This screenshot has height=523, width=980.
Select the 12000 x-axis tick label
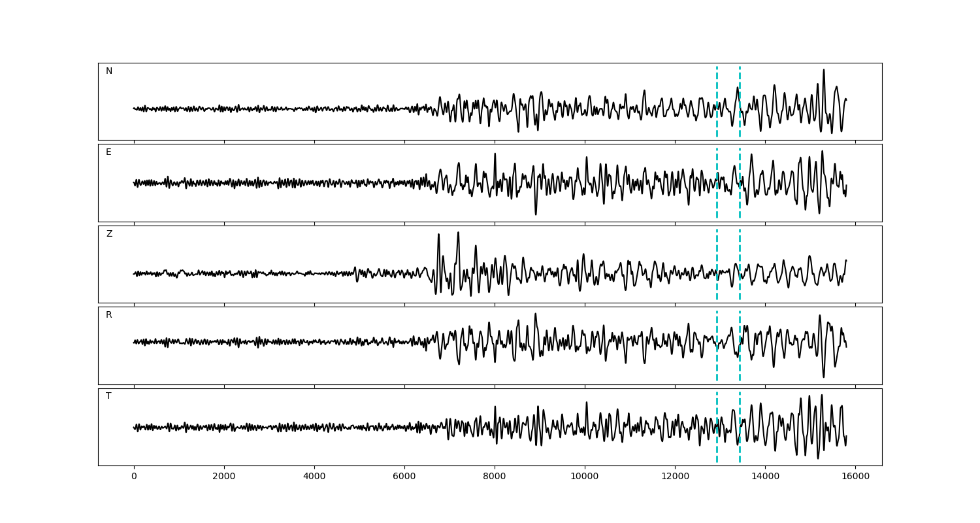pyautogui.click(x=675, y=477)
